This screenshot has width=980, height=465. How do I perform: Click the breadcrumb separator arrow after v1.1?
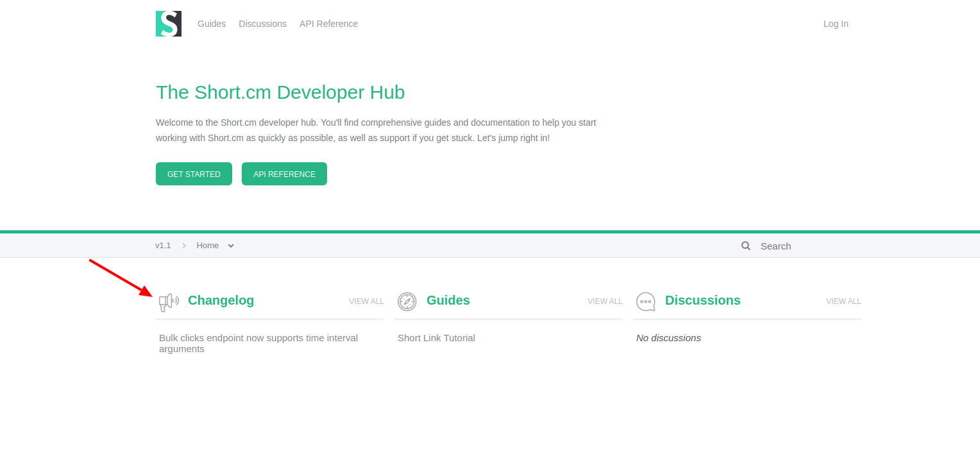tap(183, 245)
